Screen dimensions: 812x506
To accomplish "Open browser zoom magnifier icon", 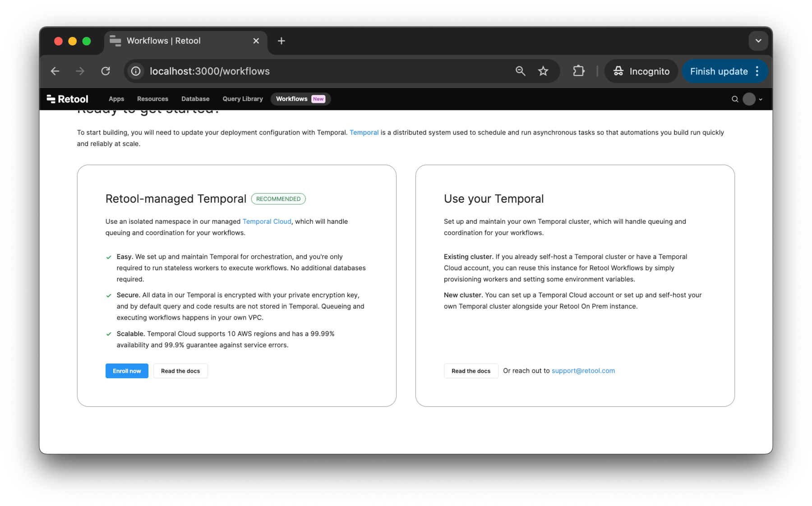I will [x=520, y=71].
